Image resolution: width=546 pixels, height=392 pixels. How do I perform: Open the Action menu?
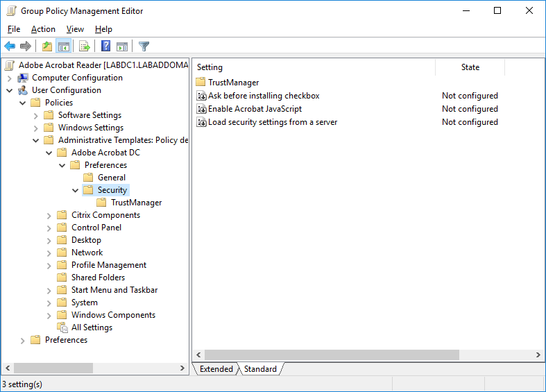point(43,29)
